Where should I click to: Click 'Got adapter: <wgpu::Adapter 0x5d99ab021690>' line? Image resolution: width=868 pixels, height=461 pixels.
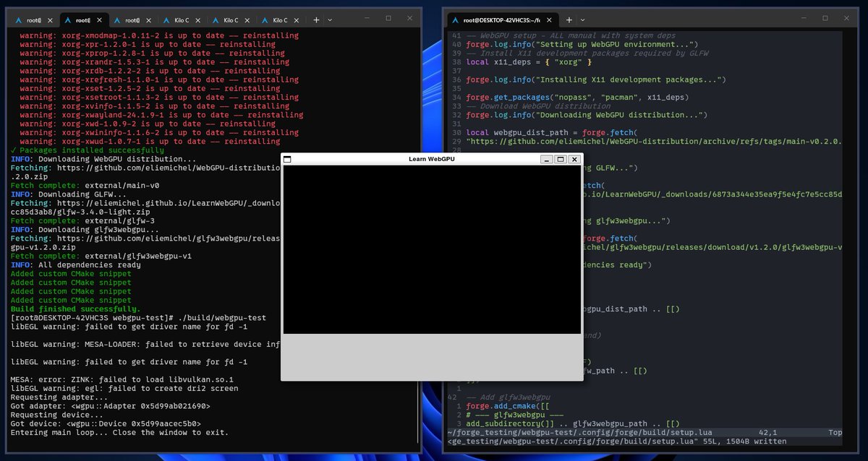pos(110,406)
